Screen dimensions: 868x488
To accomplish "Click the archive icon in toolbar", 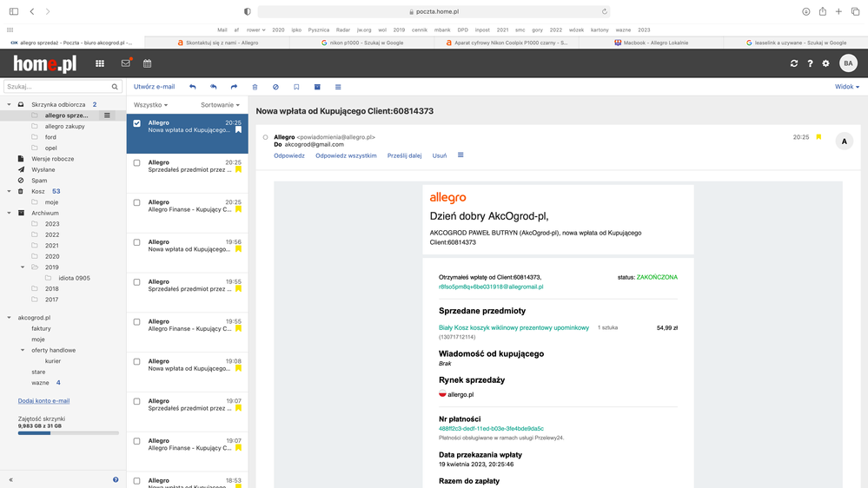I will 317,87.
